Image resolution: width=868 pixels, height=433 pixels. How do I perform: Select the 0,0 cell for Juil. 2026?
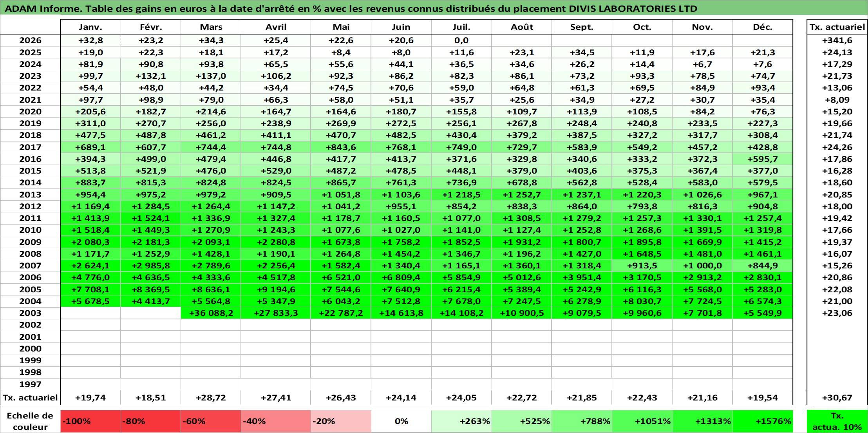point(461,40)
